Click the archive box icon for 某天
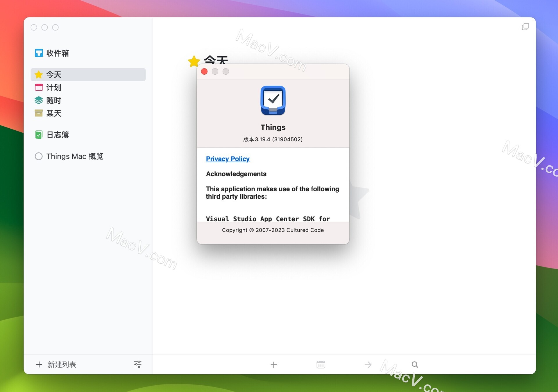The width and height of the screenshot is (558, 392). point(39,113)
